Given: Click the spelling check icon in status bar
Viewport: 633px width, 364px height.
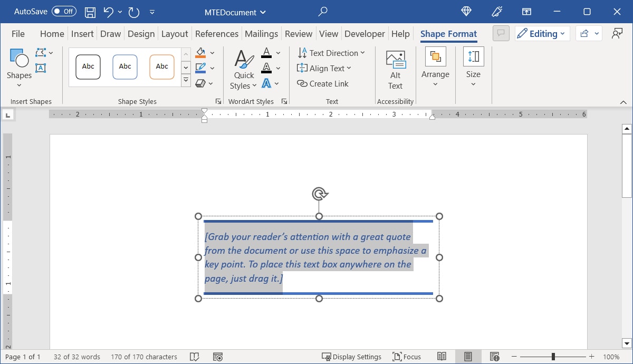Looking at the screenshot, I should coord(195,357).
